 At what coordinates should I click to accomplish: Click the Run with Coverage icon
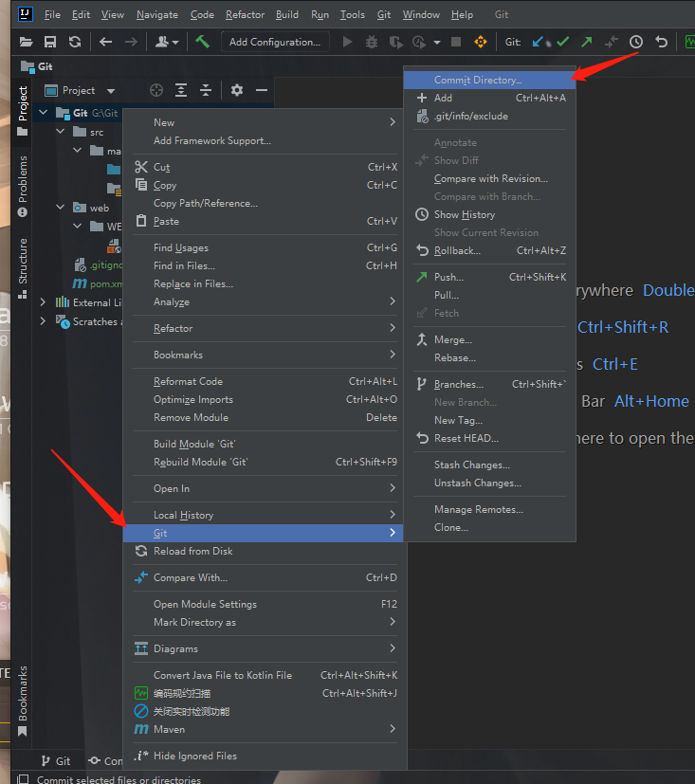point(396,42)
